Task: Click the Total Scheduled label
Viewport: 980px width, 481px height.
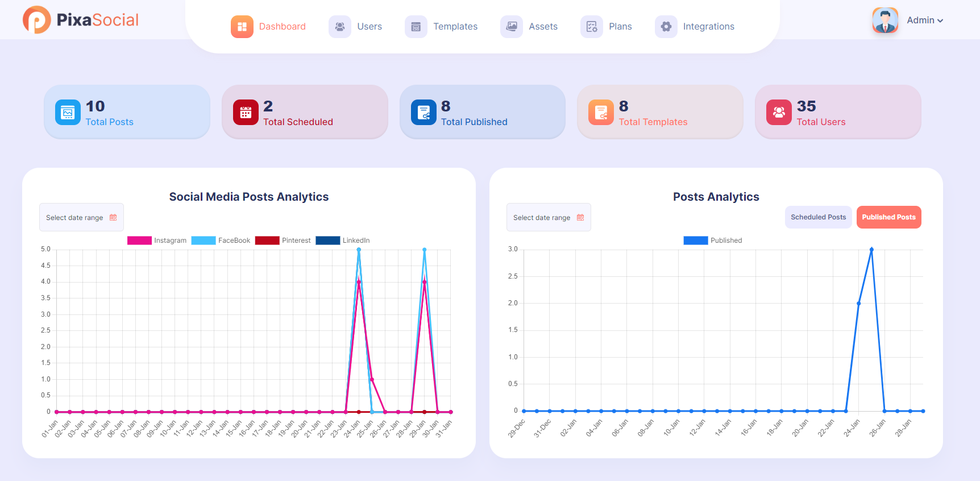Action: 298,122
